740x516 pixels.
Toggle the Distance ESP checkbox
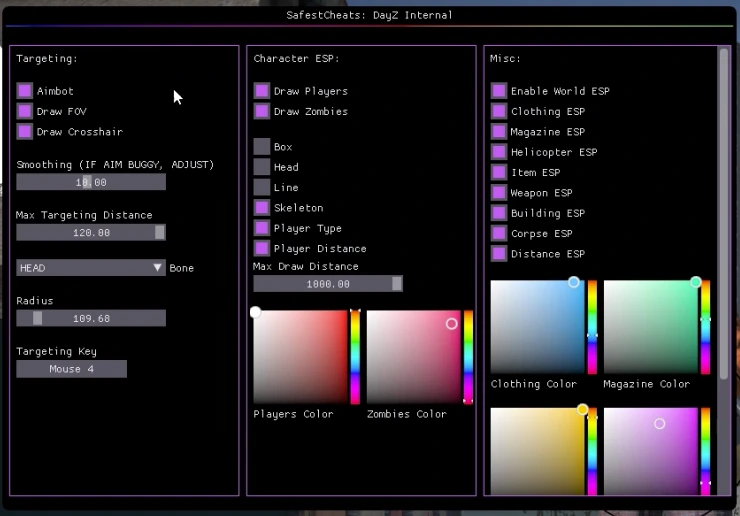(x=499, y=254)
